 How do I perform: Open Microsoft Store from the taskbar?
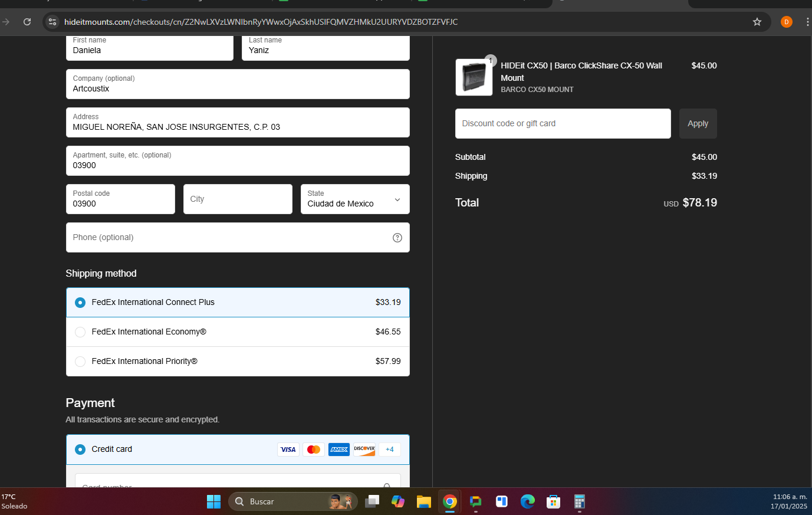pos(553,501)
